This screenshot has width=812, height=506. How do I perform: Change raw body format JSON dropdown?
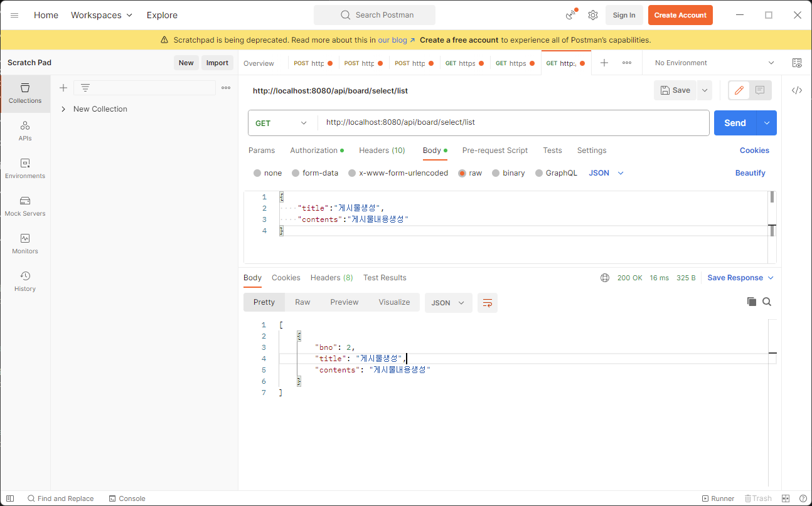[x=606, y=173]
